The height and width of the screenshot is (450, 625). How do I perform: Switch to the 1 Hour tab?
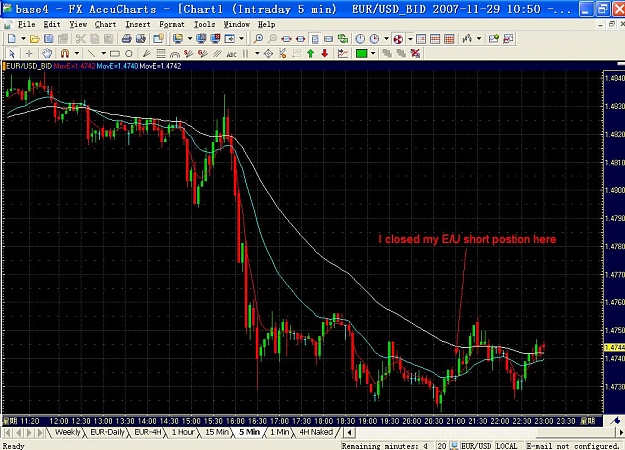tap(183, 432)
